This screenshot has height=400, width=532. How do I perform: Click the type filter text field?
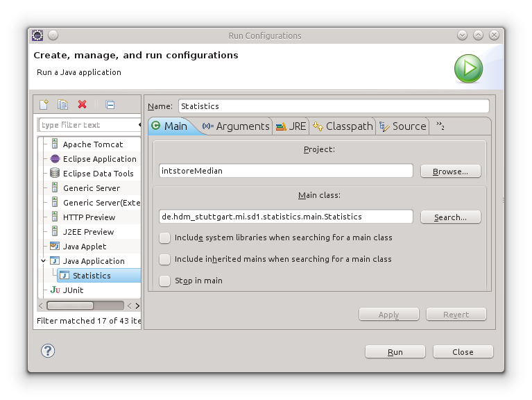[x=89, y=125]
